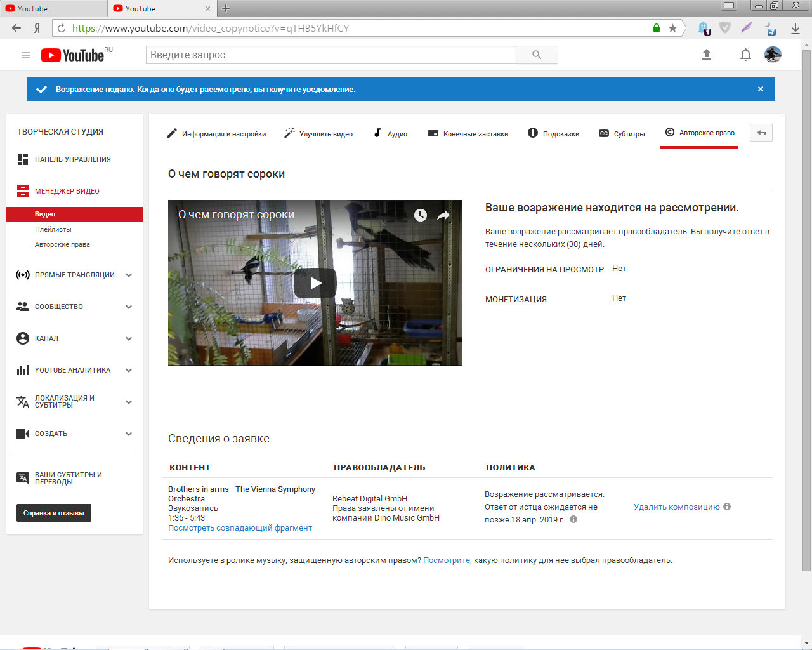Screen dimensions: 812x650
Task: Open the hamburger guide menu
Action: [26, 55]
